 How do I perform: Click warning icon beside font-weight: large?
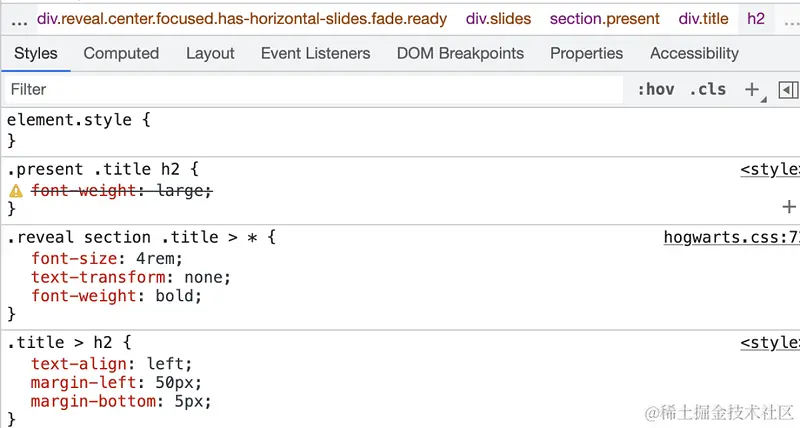point(16,190)
